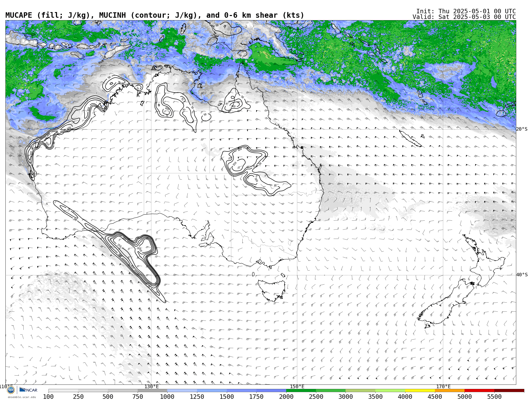Pick the blue 1250–1500 colorbar swatch
Viewport: 532px width, 400px height.
coord(212,391)
